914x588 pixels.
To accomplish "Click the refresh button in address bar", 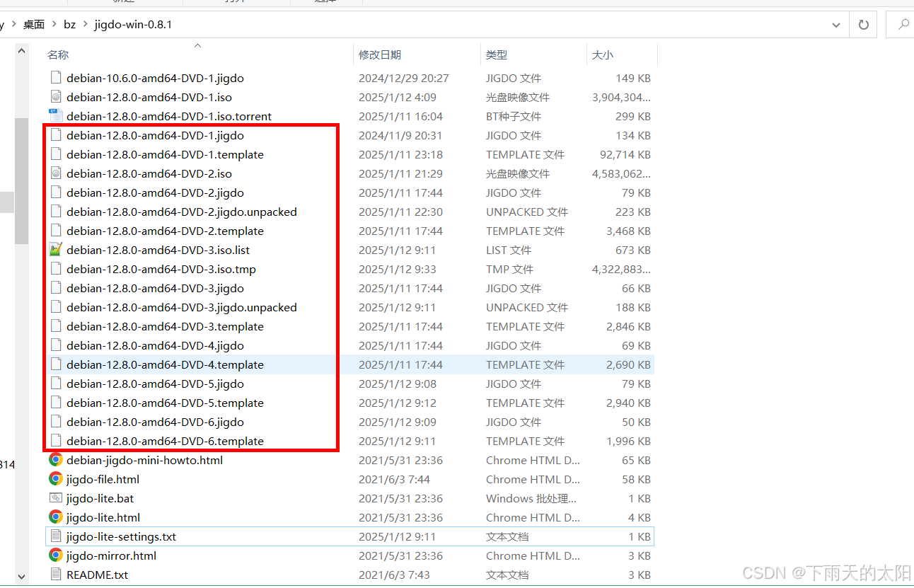I will (863, 24).
